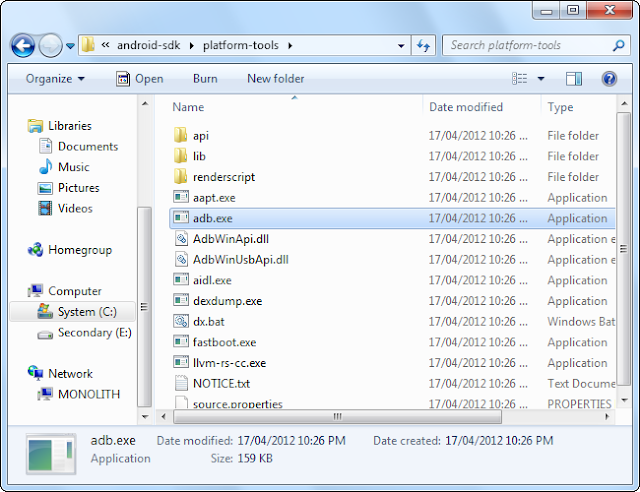The height and width of the screenshot is (492, 640).
Task: Select the platform-tools breadcrumb
Action: (x=241, y=45)
